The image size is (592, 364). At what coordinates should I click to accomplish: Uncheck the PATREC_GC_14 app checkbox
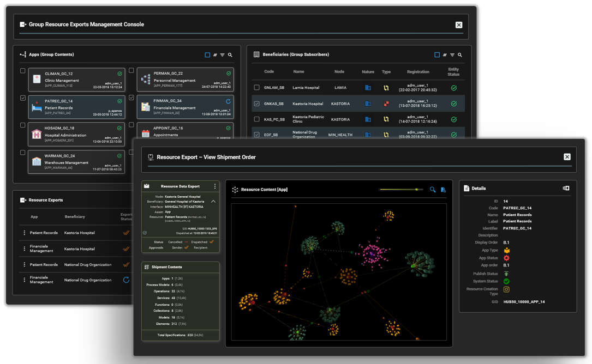pyautogui.click(x=22, y=98)
